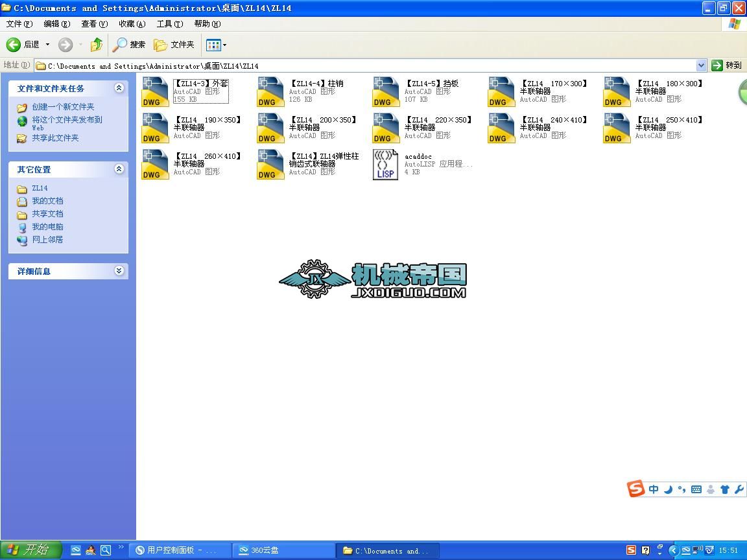Click the Sogou input method S logo
747x560 pixels.
[x=636, y=489]
